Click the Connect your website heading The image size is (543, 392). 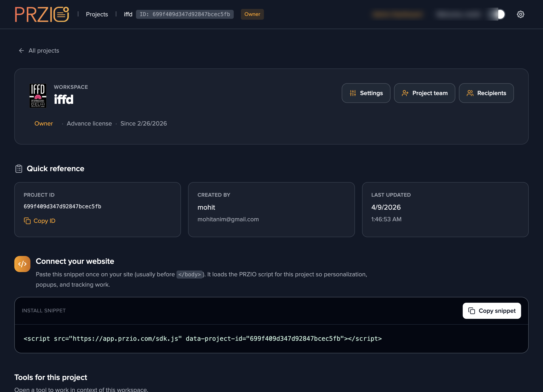75,261
